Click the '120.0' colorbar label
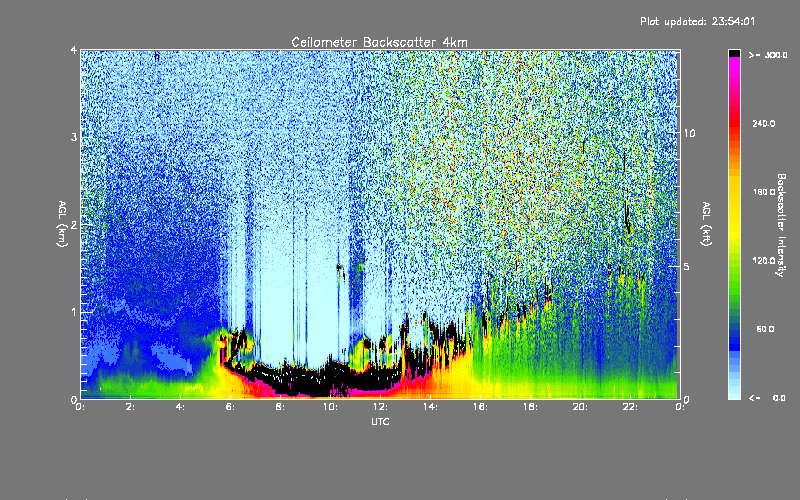Screen dimensions: 800x500 point(764,261)
